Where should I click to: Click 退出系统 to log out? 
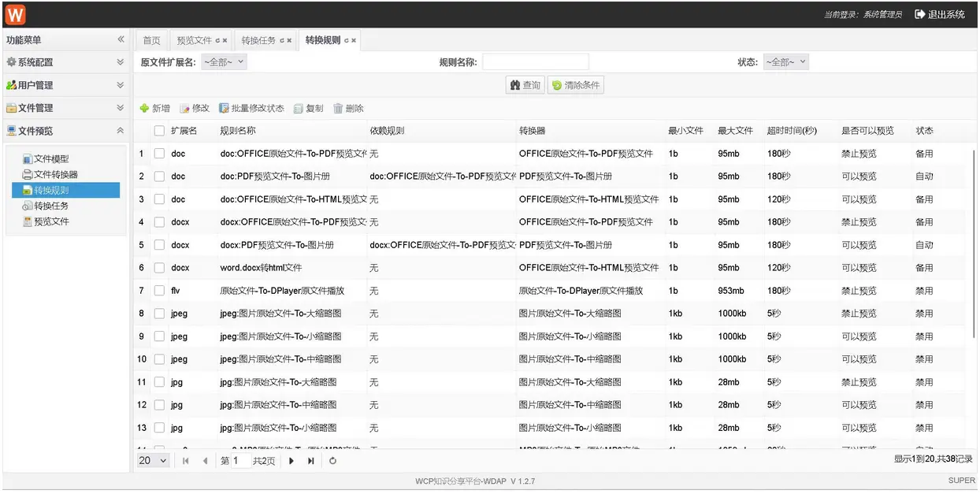[940, 14]
